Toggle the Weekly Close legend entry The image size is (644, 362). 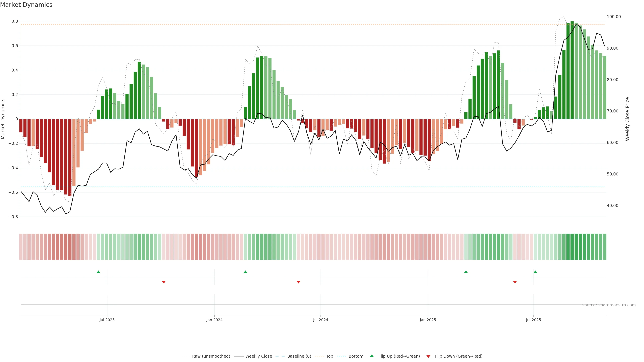click(x=258, y=356)
